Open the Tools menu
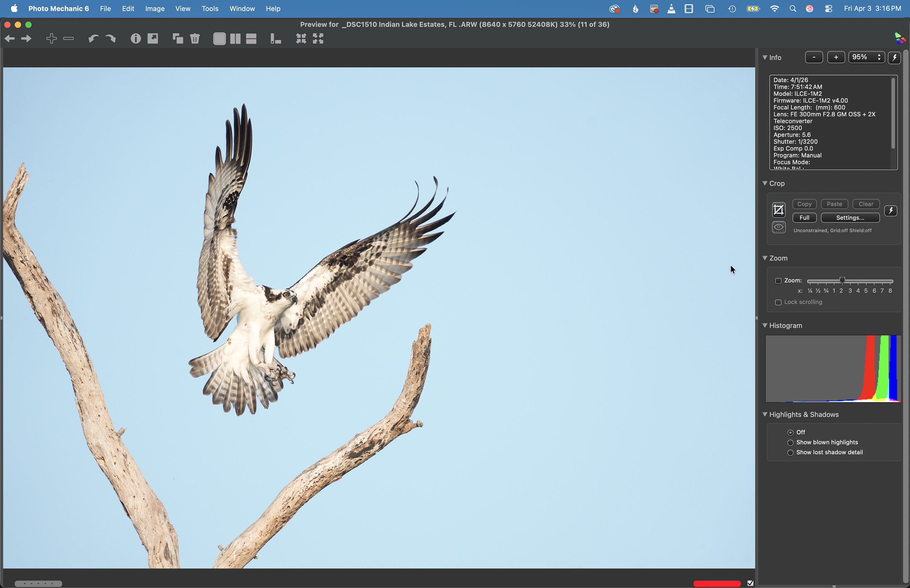Screen dimensions: 910x588 coord(210,9)
